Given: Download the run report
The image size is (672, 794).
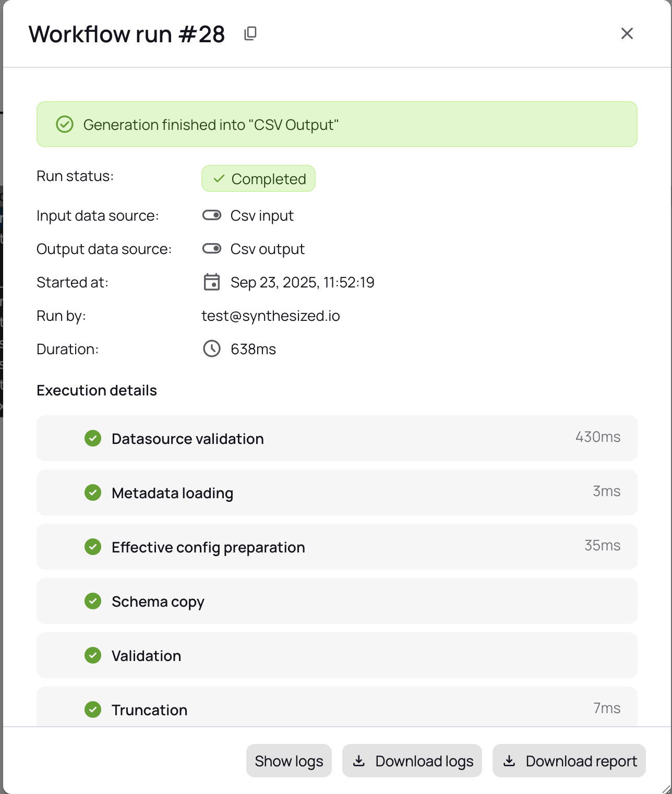Looking at the screenshot, I should (x=569, y=761).
